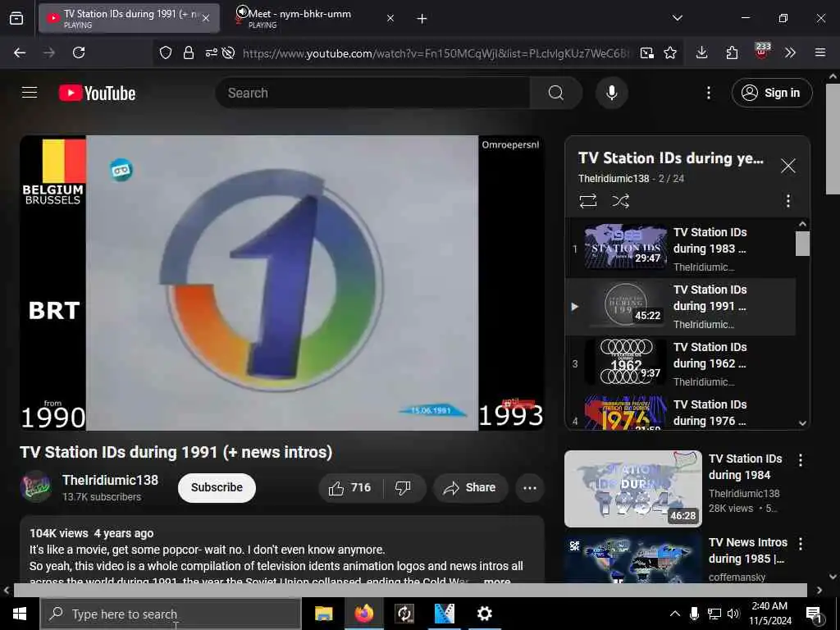Click the Sign in button
The width and height of the screenshot is (840, 630).
(x=771, y=93)
